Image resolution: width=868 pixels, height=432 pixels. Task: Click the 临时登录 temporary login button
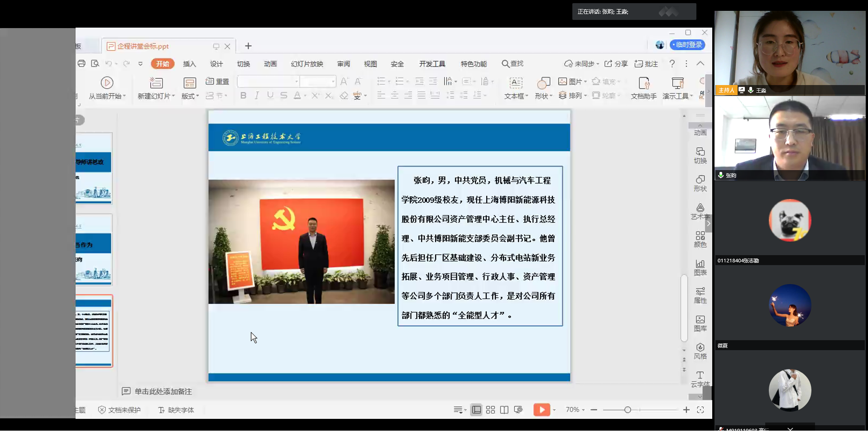(687, 45)
